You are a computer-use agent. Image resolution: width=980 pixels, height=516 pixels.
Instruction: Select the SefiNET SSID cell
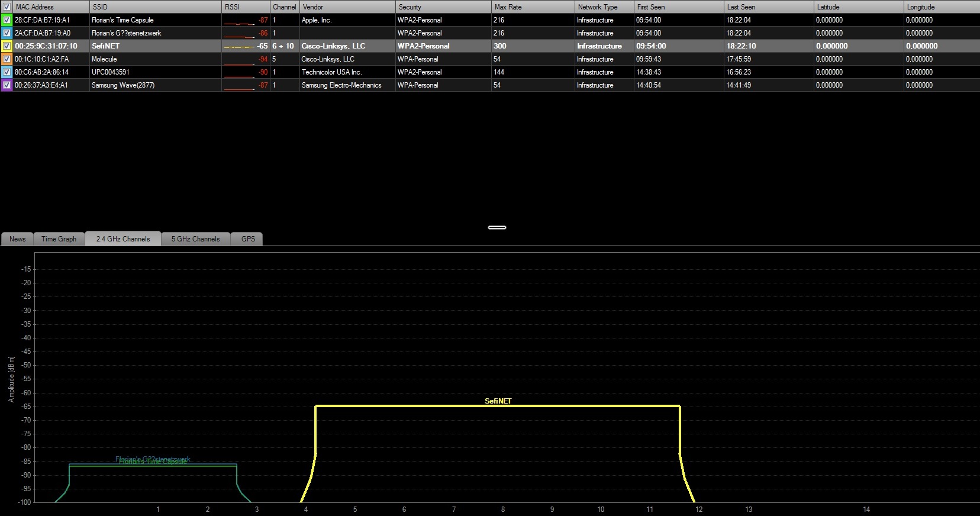(x=156, y=46)
